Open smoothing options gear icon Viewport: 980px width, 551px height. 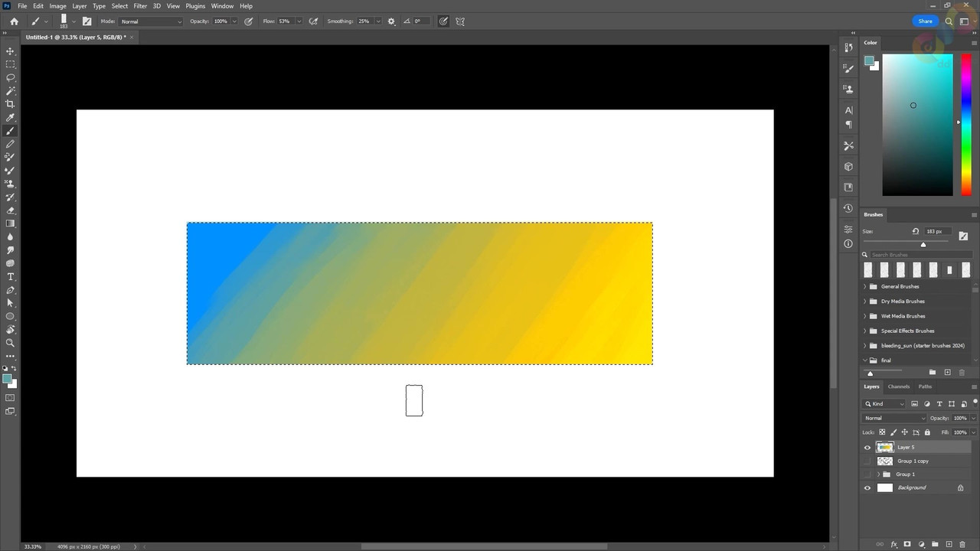click(x=391, y=21)
